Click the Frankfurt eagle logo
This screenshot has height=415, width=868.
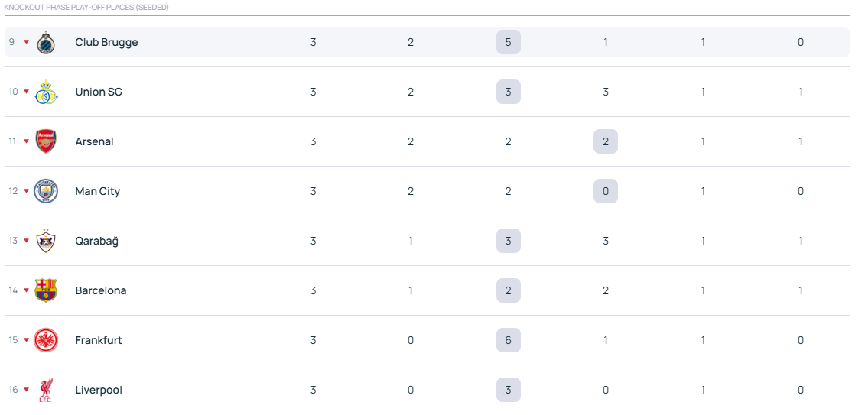tap(46, 340)
